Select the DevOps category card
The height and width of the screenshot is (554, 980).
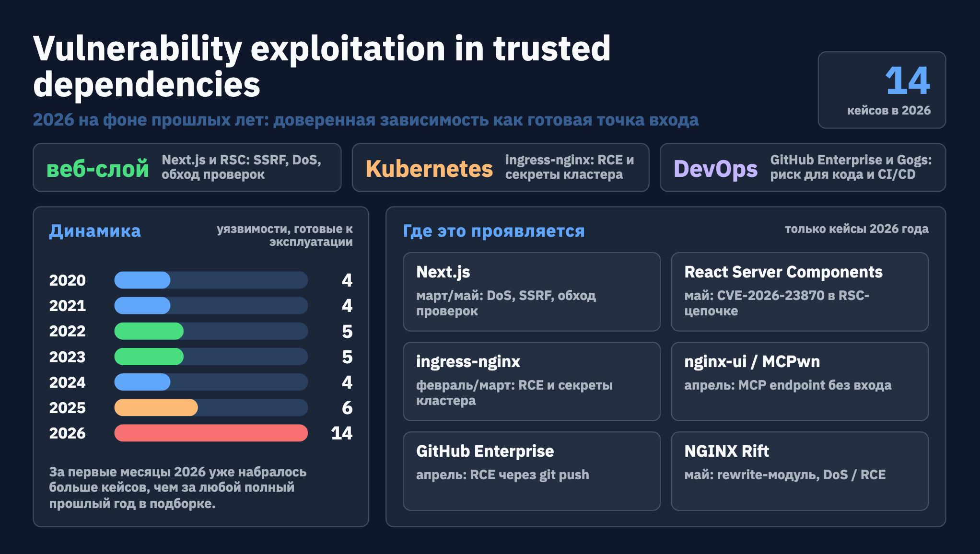click(803, 167)
